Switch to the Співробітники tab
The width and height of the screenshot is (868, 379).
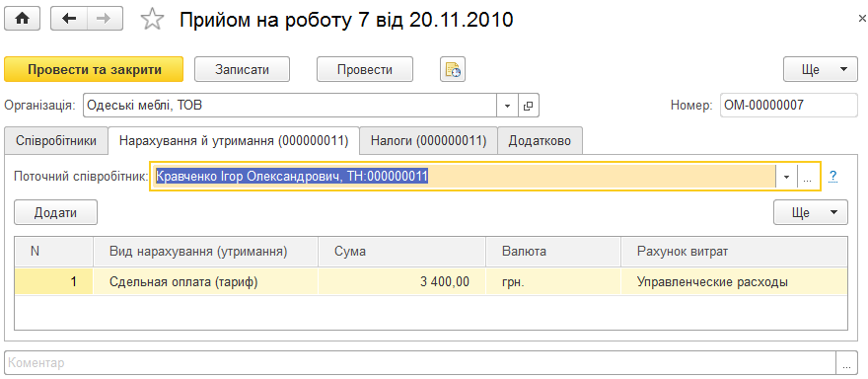[x=55, y=141]
